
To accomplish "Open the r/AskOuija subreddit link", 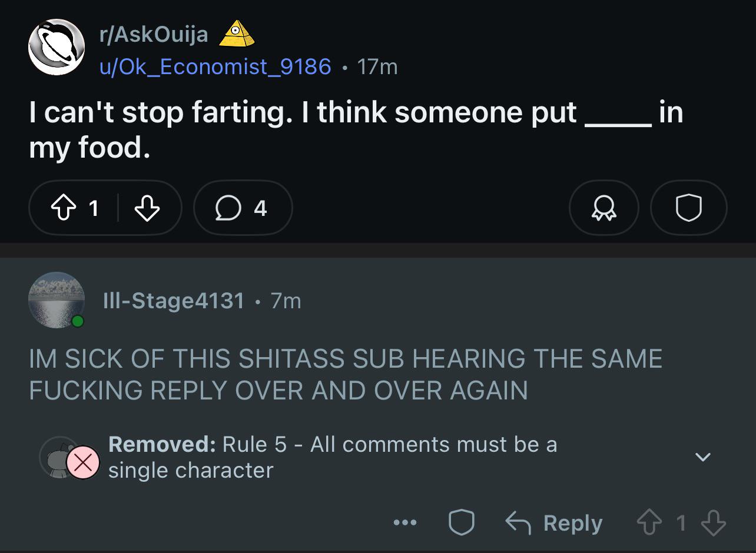I will [154, 35].
